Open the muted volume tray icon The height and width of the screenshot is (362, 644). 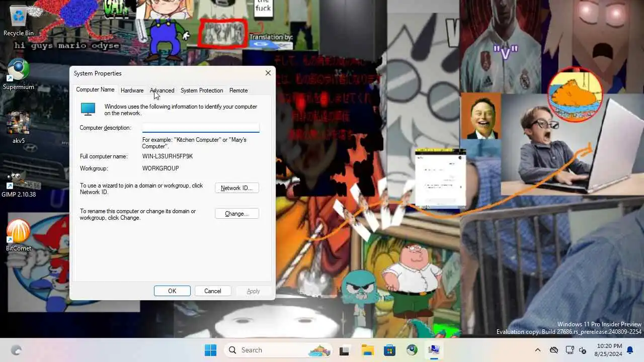point(583,350)
